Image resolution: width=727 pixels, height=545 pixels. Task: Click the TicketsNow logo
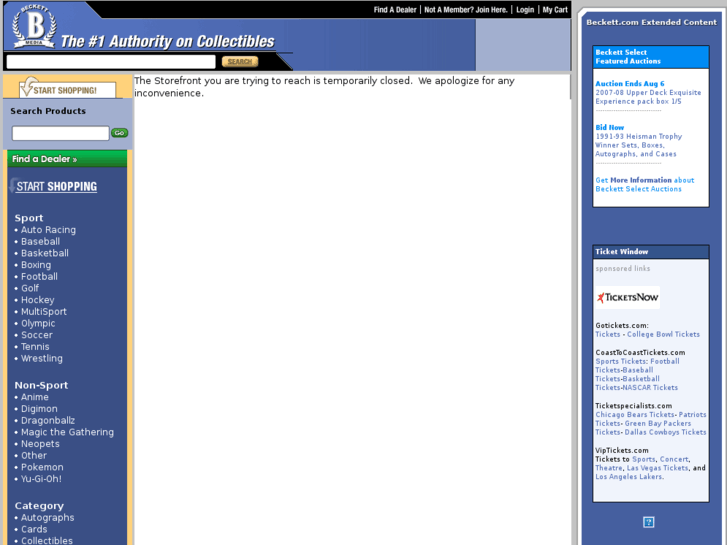627,297
